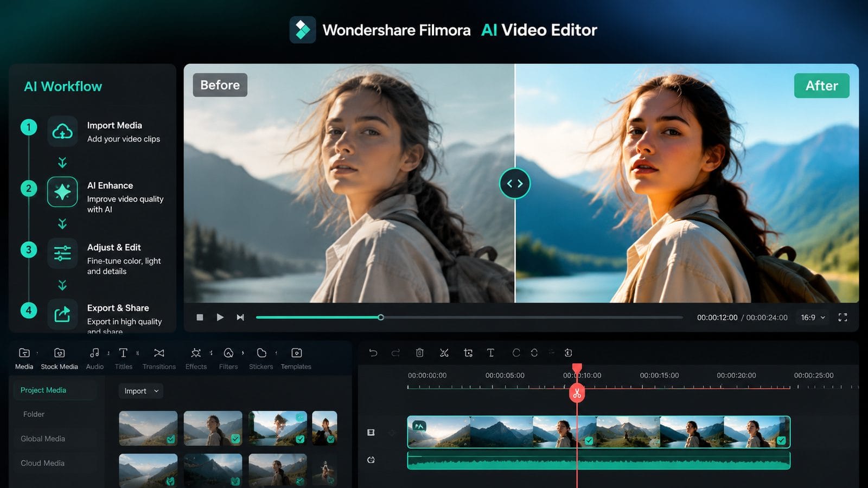Click the Wondershare Filmora logo icon
The width and height of the screenshot is (868, 488).
coord(303,30)
